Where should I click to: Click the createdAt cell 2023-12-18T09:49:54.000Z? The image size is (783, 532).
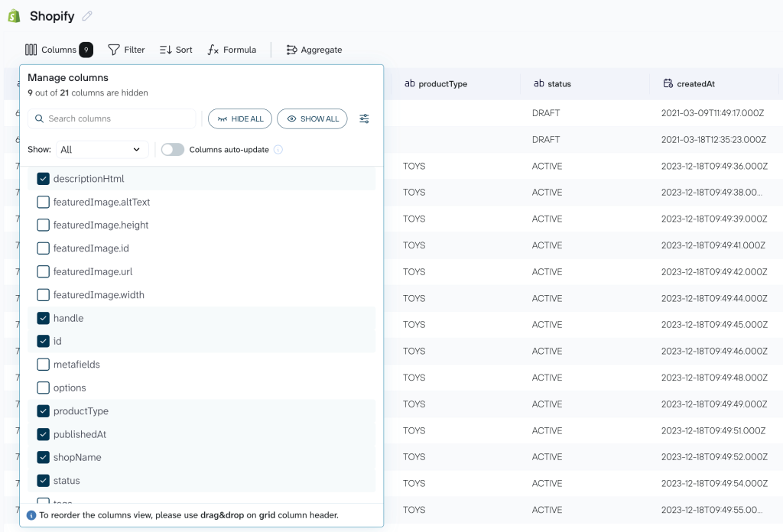click(x=714, y=484)
